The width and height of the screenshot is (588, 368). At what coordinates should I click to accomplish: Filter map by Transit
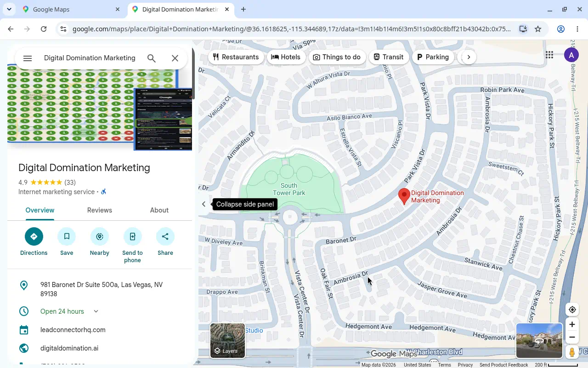point(389,57)
